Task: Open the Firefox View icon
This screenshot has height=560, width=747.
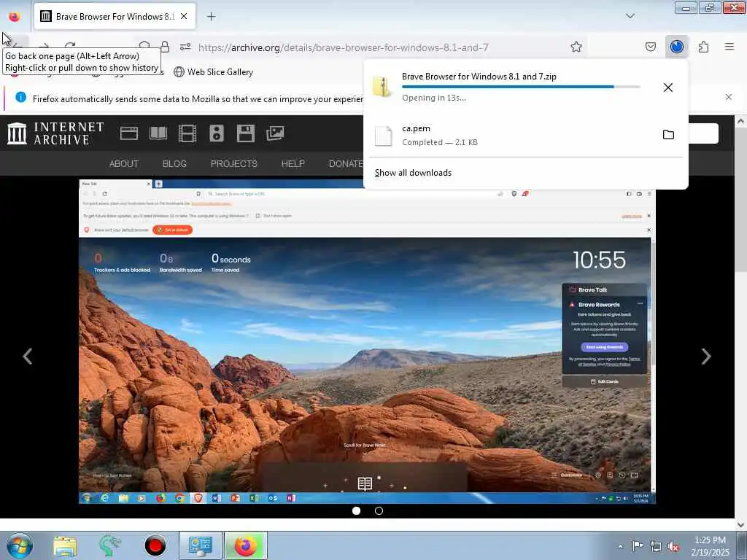Action: (x=15, y=17)
